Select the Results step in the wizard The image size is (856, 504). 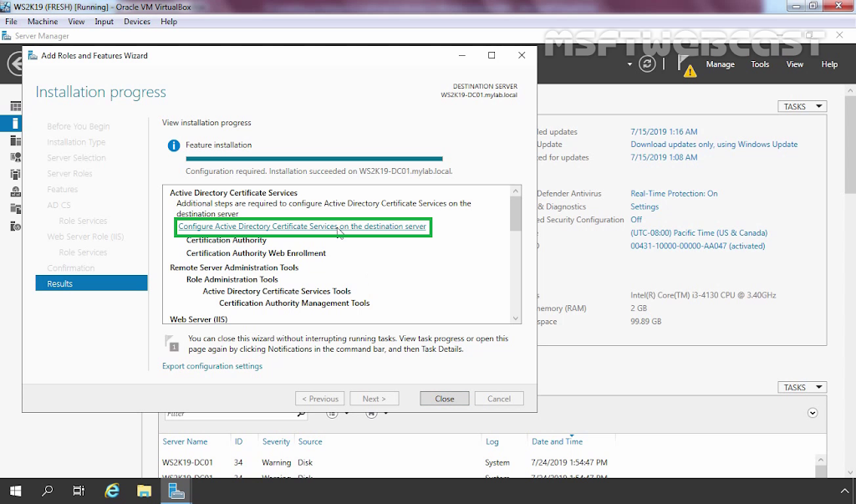92,283
